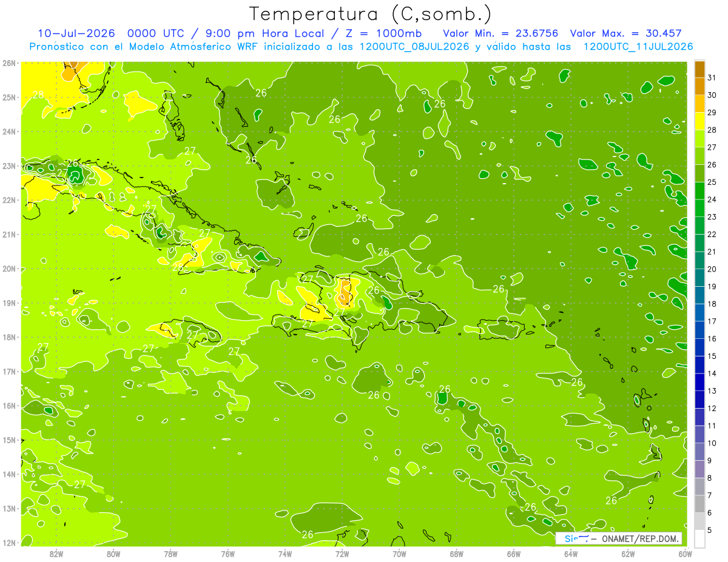
Task: Click the legend swatch between 30 and 31
Action: pyautogui.click(x=699, y=86)
